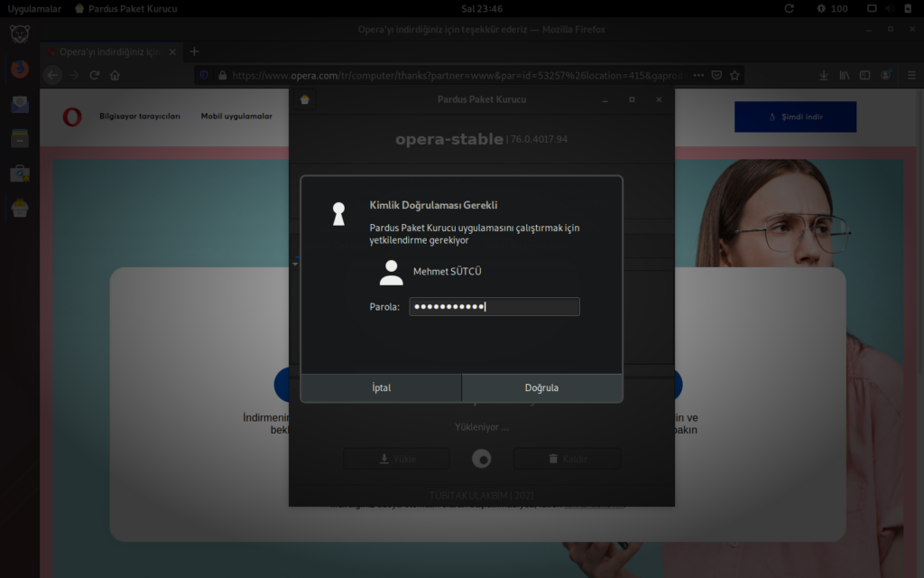Click the user avatar beside Mehmet SÜTCÜ
The width and height of the screenshot is (924, 578).
tap(392, 273)
